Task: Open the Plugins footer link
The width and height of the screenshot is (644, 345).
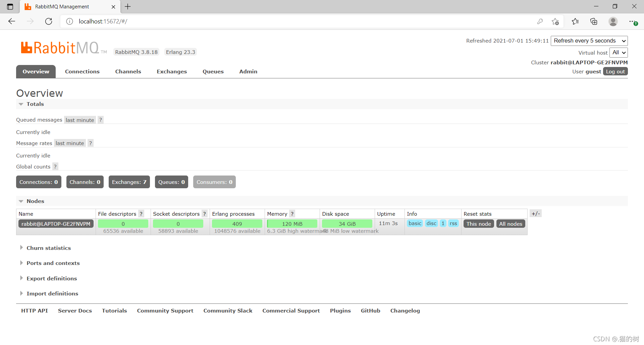Action: point(340,311)
